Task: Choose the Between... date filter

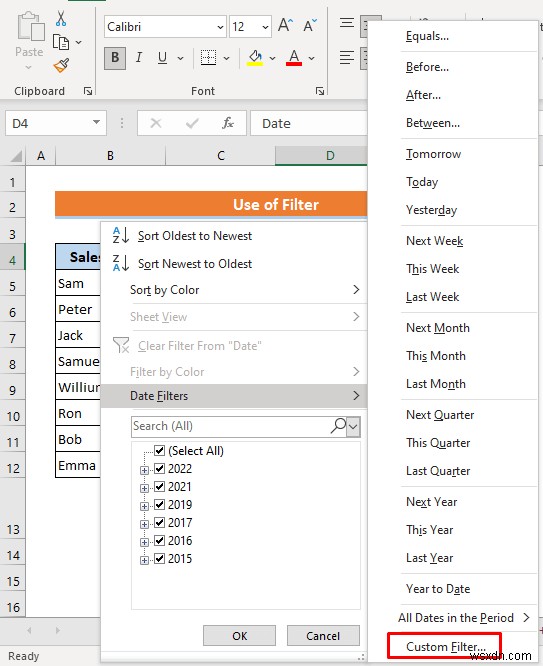Action: coord(433,123)
